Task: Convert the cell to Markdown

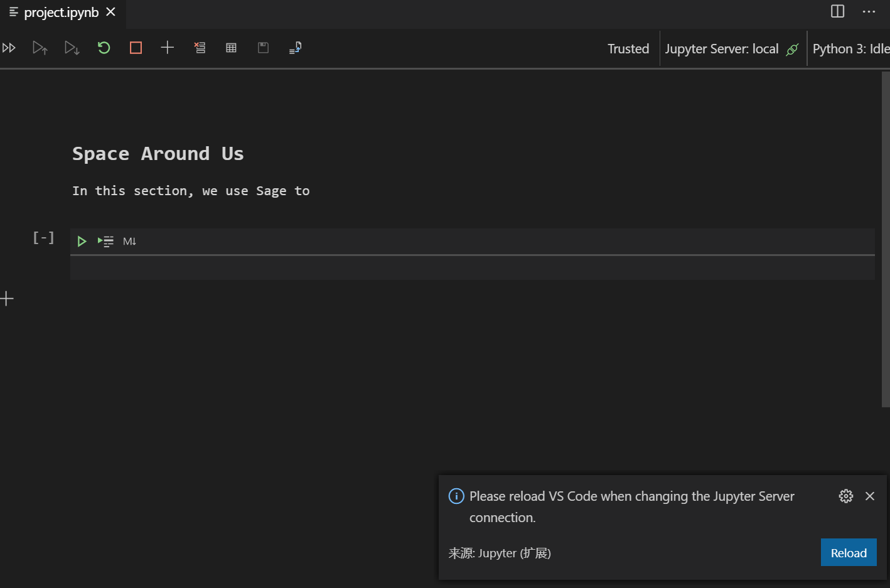Action: [129, 240]
